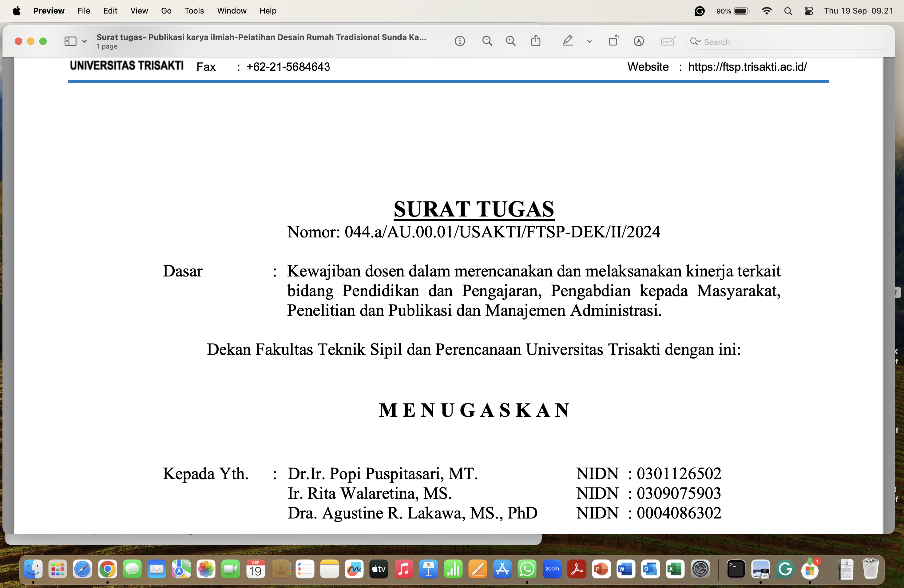Open the View menu

139,11
